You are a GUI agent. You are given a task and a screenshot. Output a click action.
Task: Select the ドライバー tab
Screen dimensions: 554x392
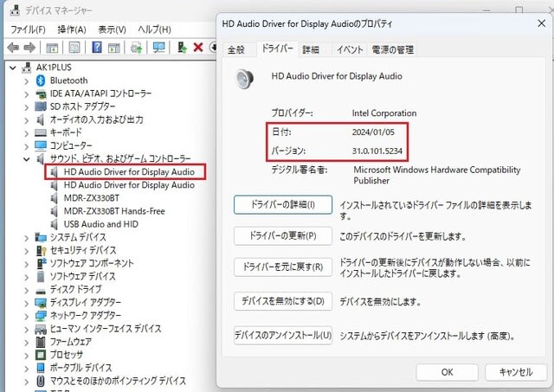[277, 48]
